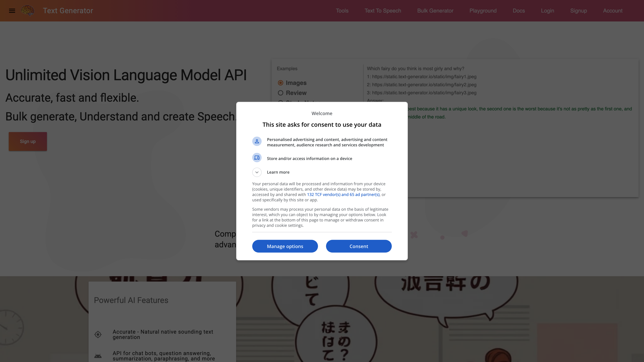
Task: Go to the Playground section
Action: tap(483, 11)
